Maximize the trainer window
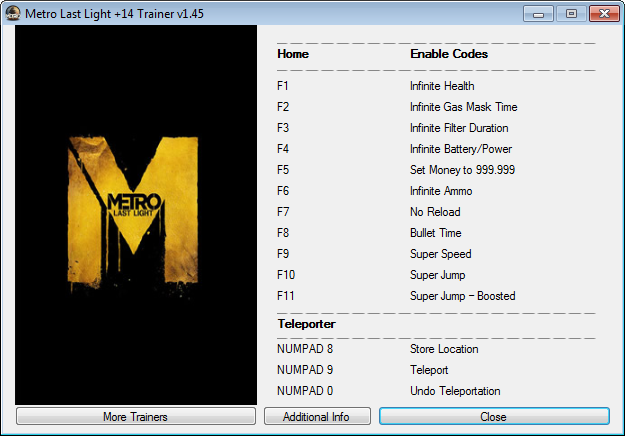 [571, 14]
